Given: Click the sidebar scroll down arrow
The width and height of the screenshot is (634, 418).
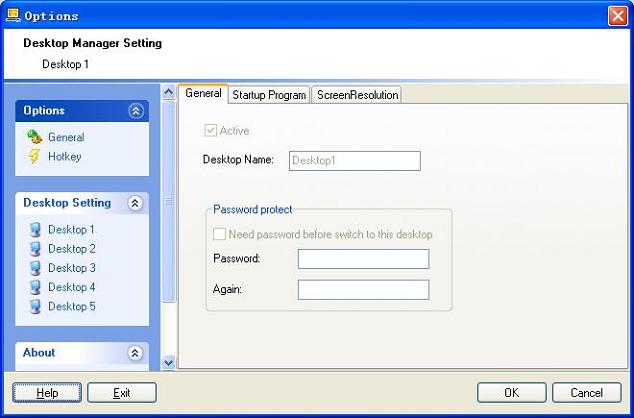Looking at the screenshot, I should (x=169, y=362).
